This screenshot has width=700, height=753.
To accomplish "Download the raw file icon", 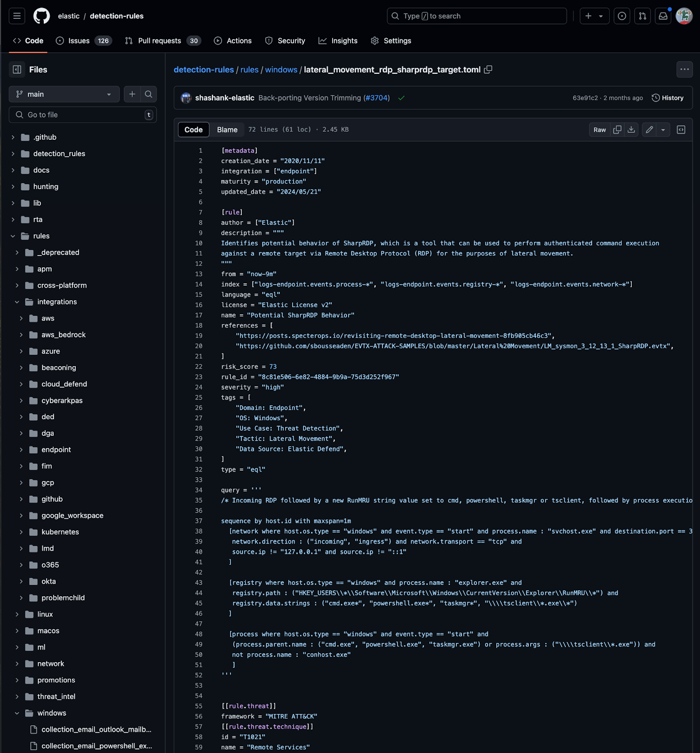I will (631, 129).
